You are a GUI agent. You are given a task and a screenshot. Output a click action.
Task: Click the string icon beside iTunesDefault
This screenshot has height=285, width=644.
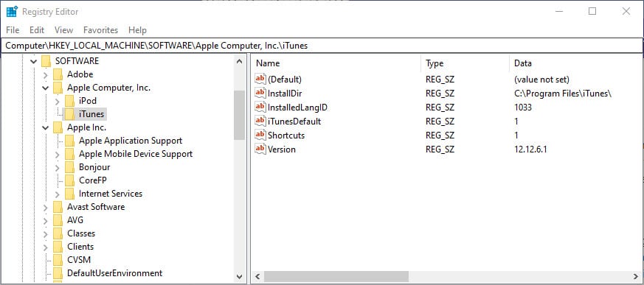(260, 121)
